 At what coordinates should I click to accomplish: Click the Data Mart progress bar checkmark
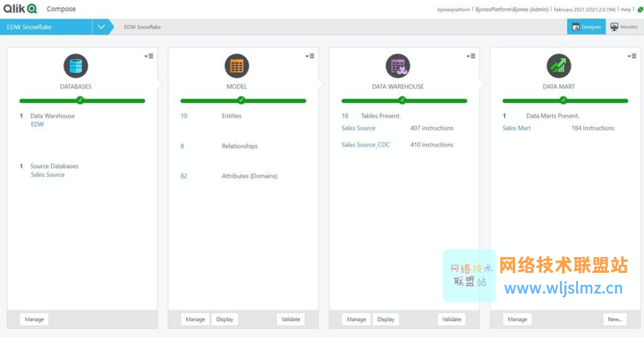coord(563,100)
